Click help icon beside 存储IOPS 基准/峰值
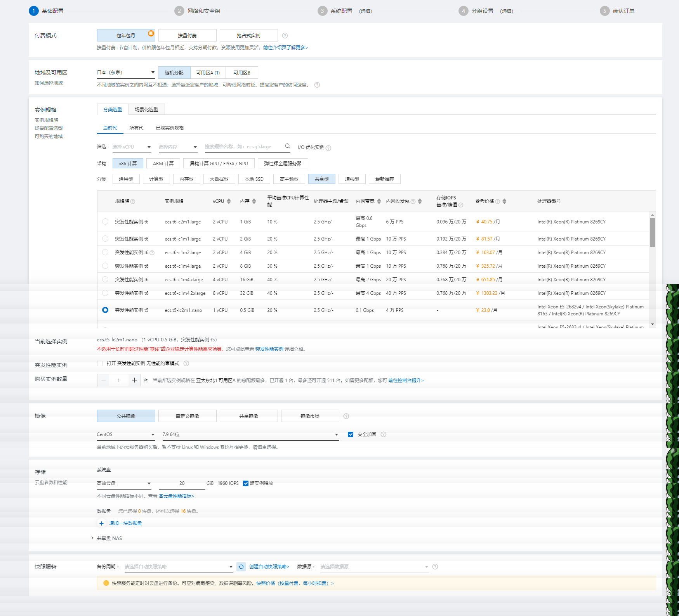 coord(461,205)
